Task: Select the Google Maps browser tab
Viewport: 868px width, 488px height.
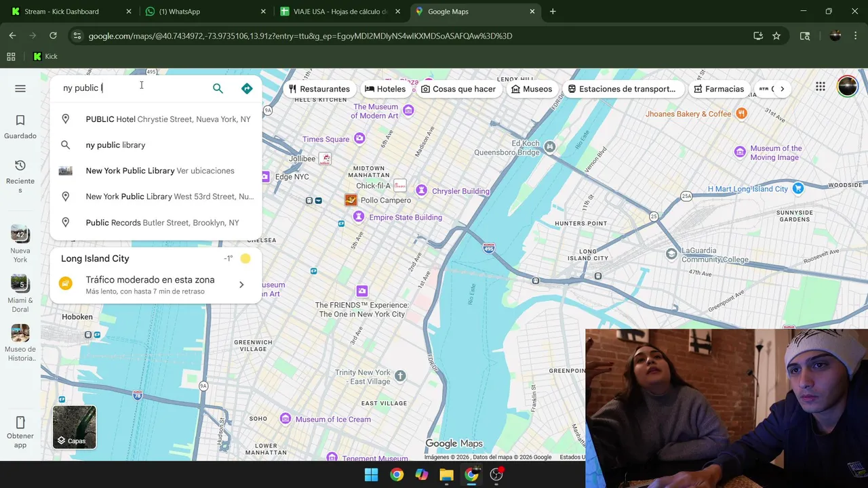Action: coord(475,12)
